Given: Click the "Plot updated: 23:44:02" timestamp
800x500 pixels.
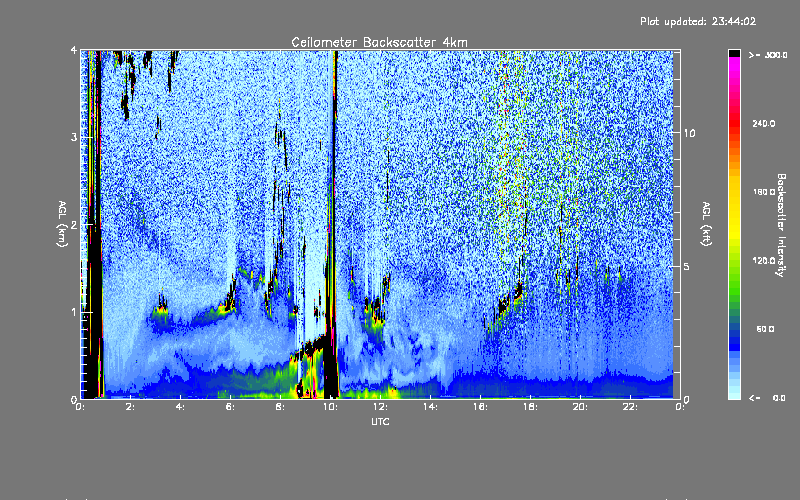Looking at the screenshot, I should 698,21.
